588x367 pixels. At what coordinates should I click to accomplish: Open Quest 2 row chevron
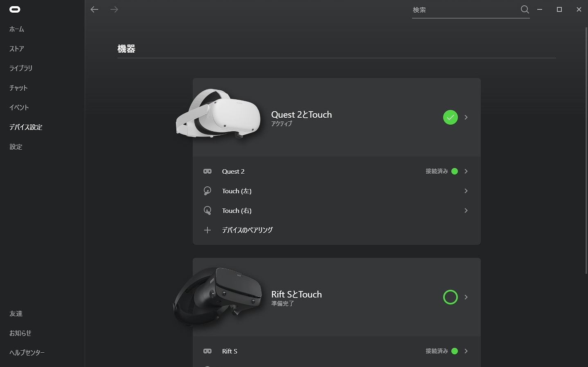point(466,171)
